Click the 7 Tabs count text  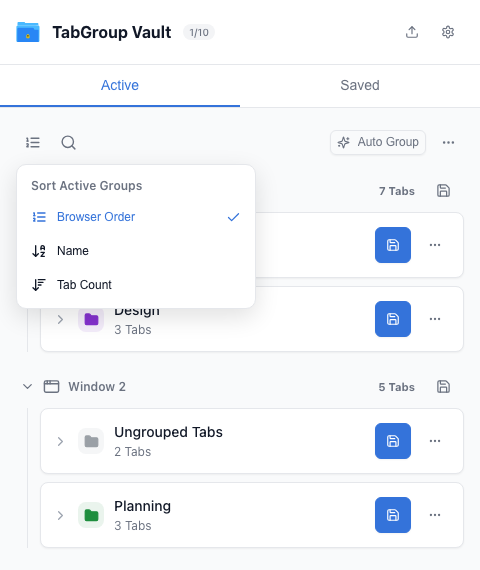click(x=397, y=191)
